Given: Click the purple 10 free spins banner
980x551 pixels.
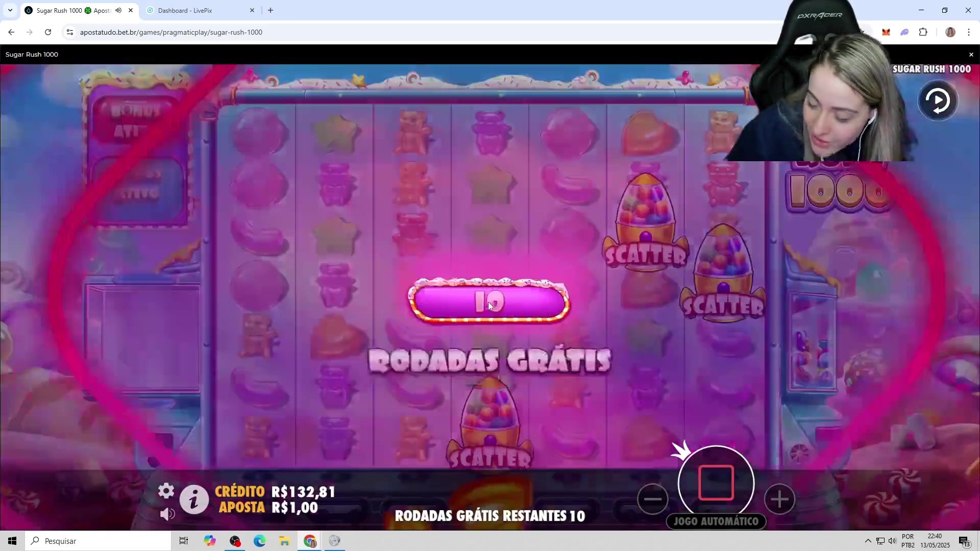Looking at the screenshot, I should 489,302.
